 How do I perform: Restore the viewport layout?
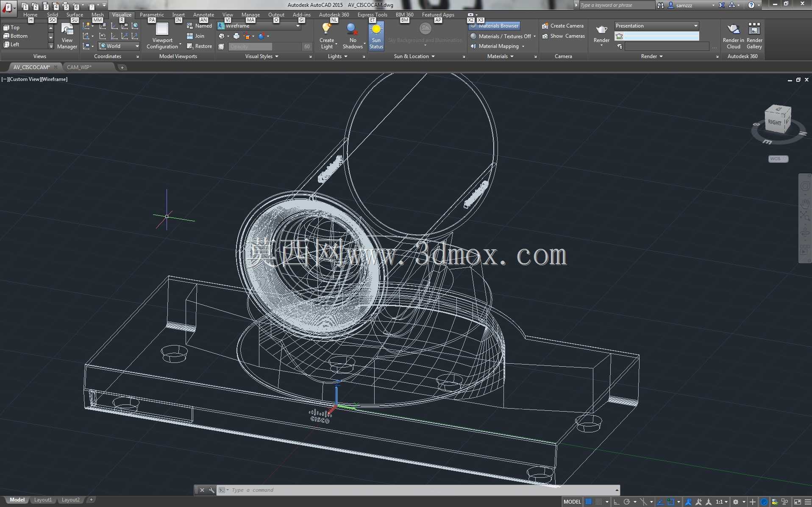(x=199, y=46)
